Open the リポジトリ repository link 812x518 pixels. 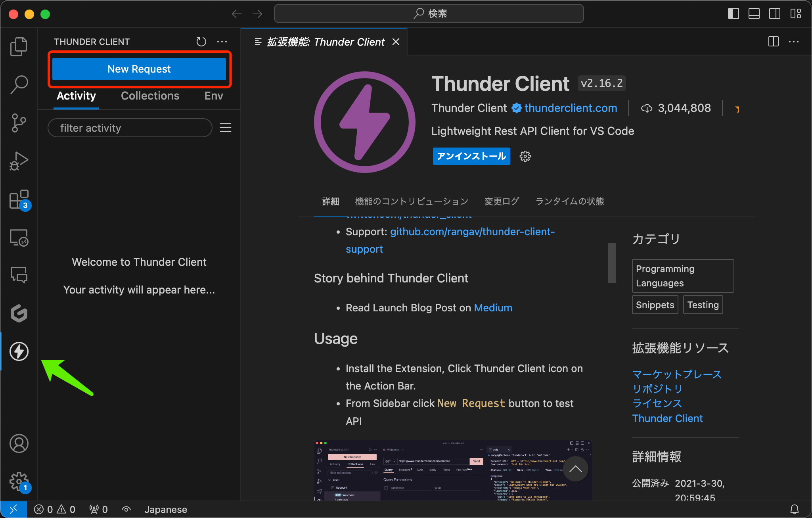click(x=657, y=389)
